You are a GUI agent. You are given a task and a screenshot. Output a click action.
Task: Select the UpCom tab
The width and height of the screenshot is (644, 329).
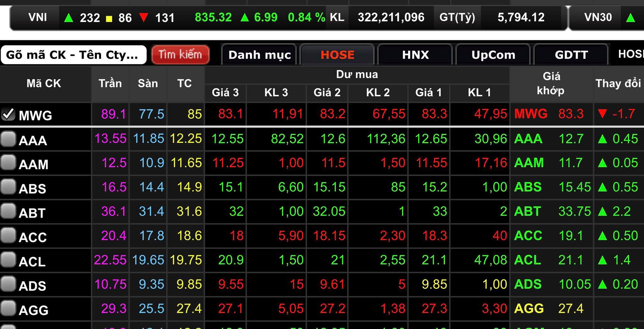tap(493, 55)
